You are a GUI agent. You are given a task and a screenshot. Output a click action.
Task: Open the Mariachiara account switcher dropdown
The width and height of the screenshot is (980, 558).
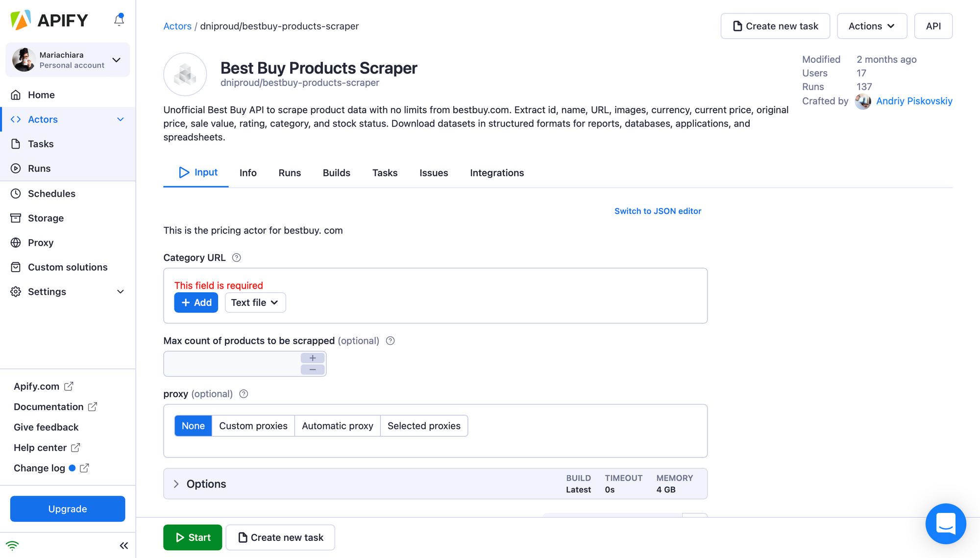(68, 60)
